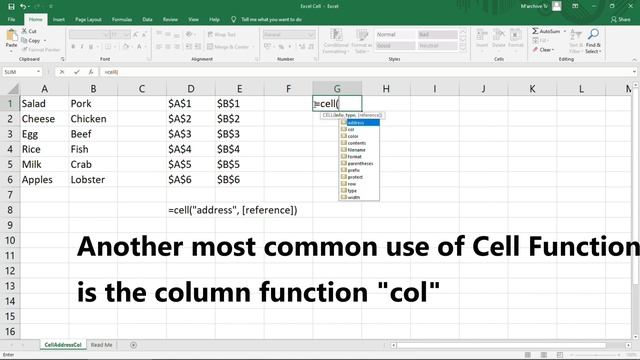Expand the cell Styles gallery
This screenshot has height=360, width=640.
tap(463, 48)
